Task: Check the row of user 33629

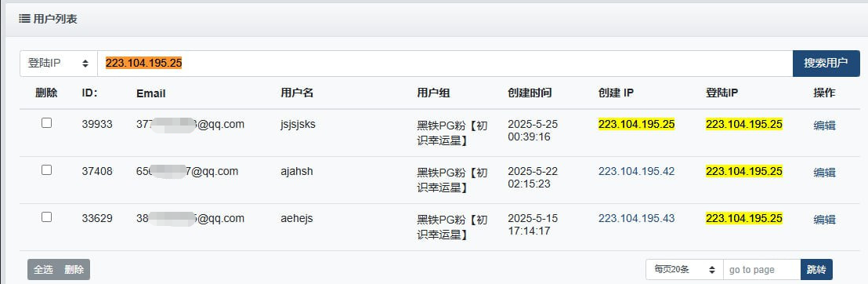Action: [x=46, y=217]
